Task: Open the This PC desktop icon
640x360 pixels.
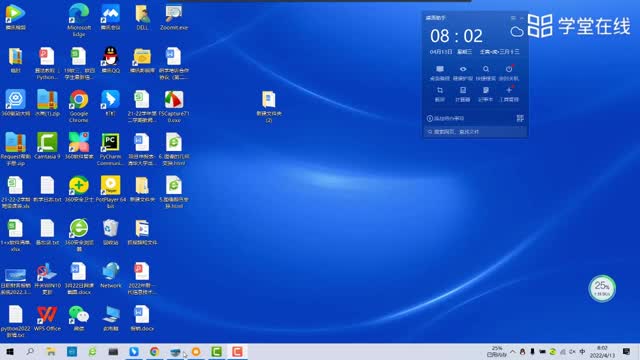Action: (x=111, y=318)
